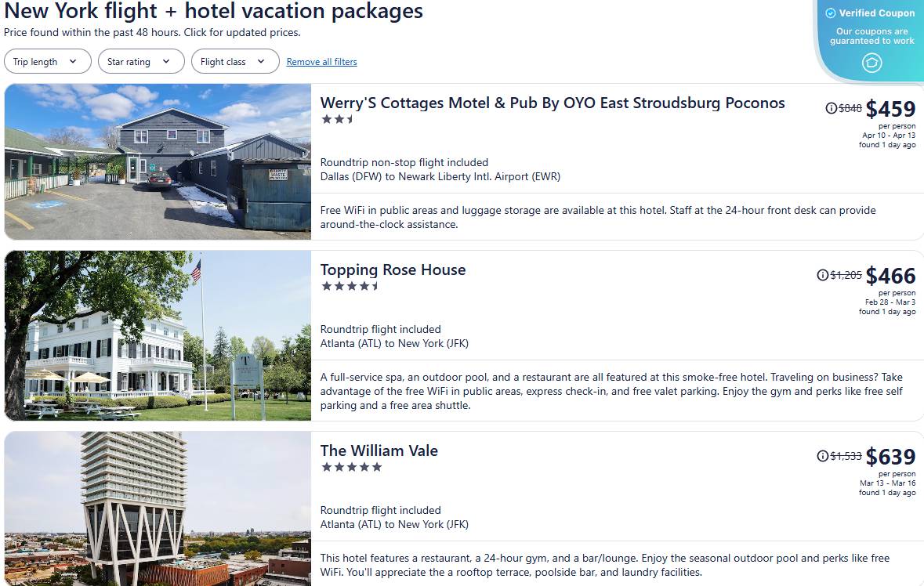Click the info icon next to $459 price
Screen dimensions: 924x586
click(x=831, y=108)
